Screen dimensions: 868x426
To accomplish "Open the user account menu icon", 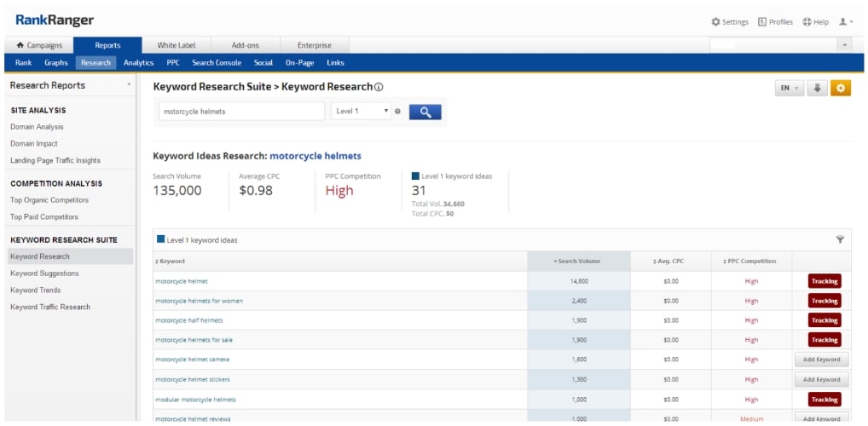I will pos(845,22).
